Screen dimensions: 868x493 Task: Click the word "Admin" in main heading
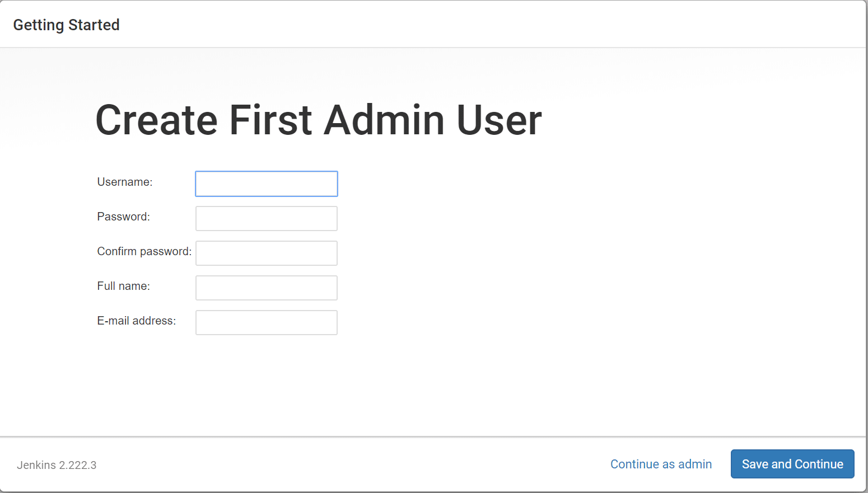384,120
